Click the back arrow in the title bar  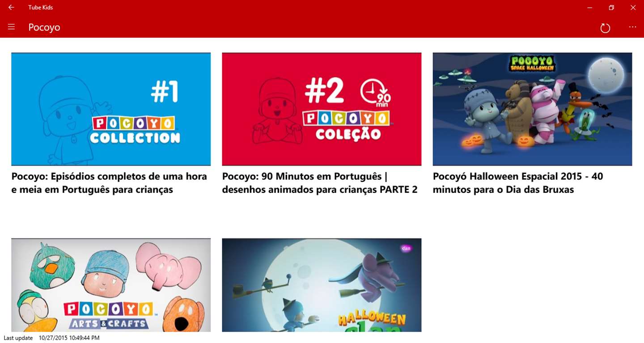click(11, 8)
